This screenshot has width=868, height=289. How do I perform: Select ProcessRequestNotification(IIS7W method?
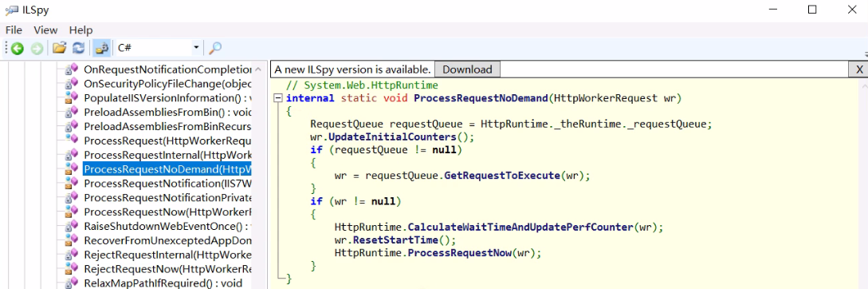tap(167, 183)
